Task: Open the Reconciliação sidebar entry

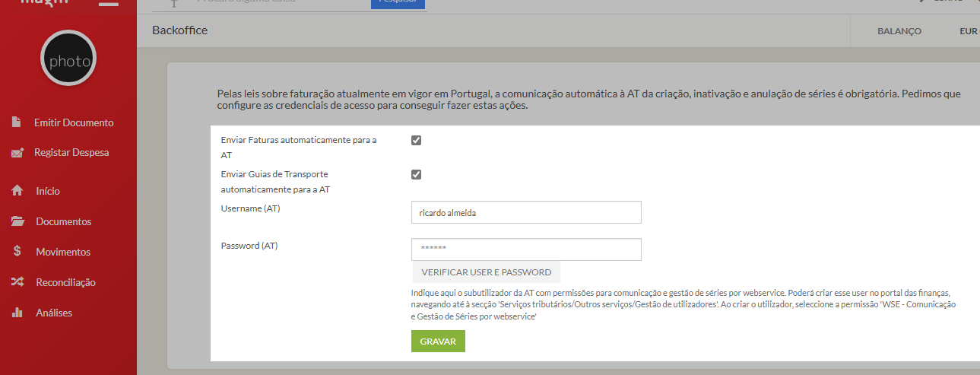Action: pyautogui.click(x=65, y=282)
